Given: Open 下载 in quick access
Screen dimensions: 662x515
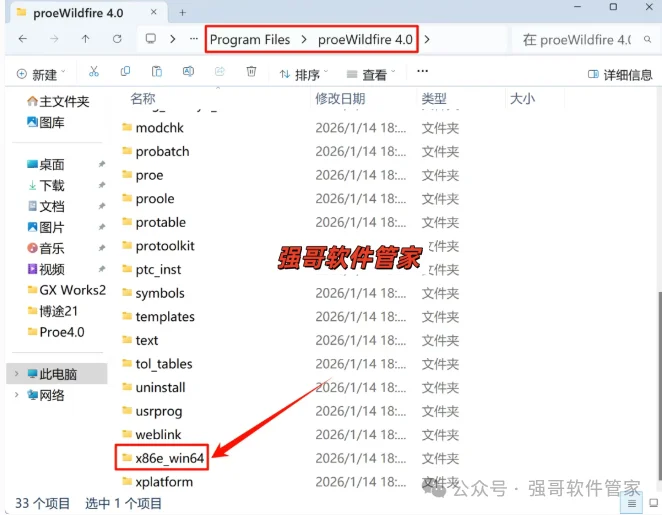Looking at the screenshot, I should pyautogui.click(x=46, y=185).
